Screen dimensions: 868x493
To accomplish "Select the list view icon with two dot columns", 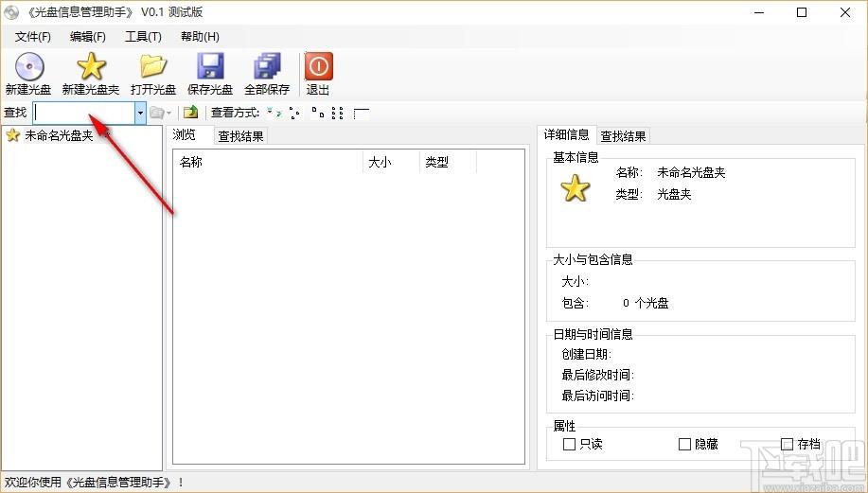I will (337, 113).
